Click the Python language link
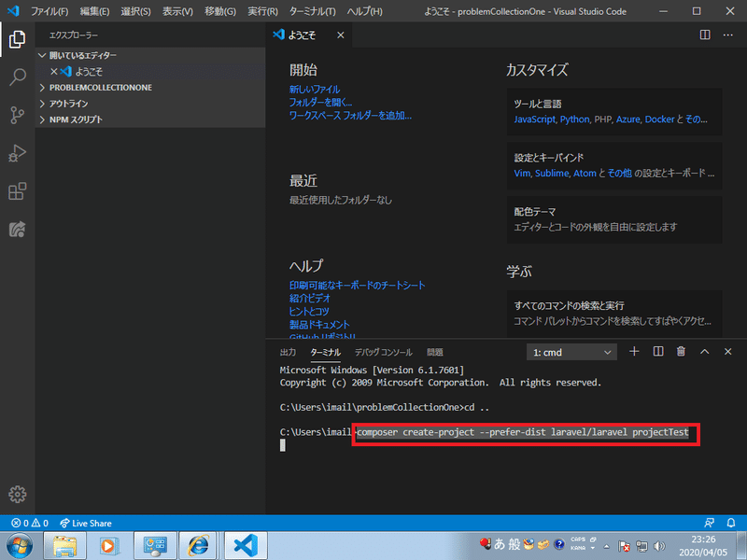The width and height of the screenshot is (747, 560). [x=574, y=119]
